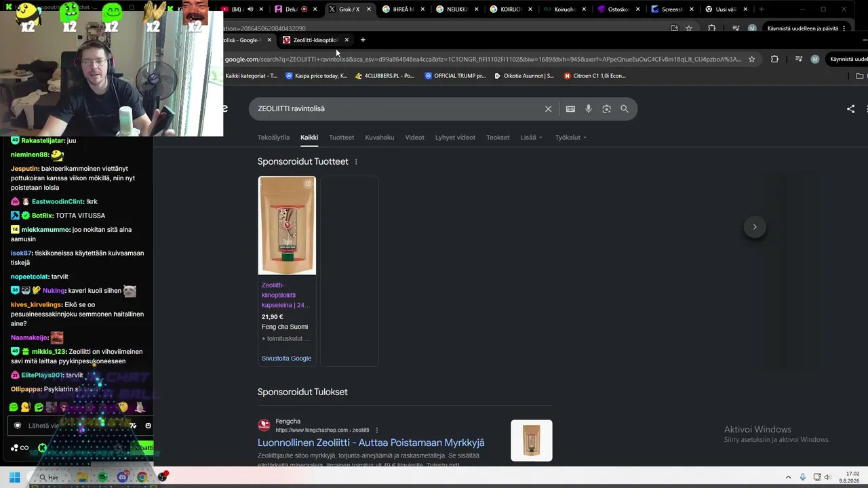Open the zeolite product pouch thumbnail
This screenshot has width=868, height=488.
(287, 226)
